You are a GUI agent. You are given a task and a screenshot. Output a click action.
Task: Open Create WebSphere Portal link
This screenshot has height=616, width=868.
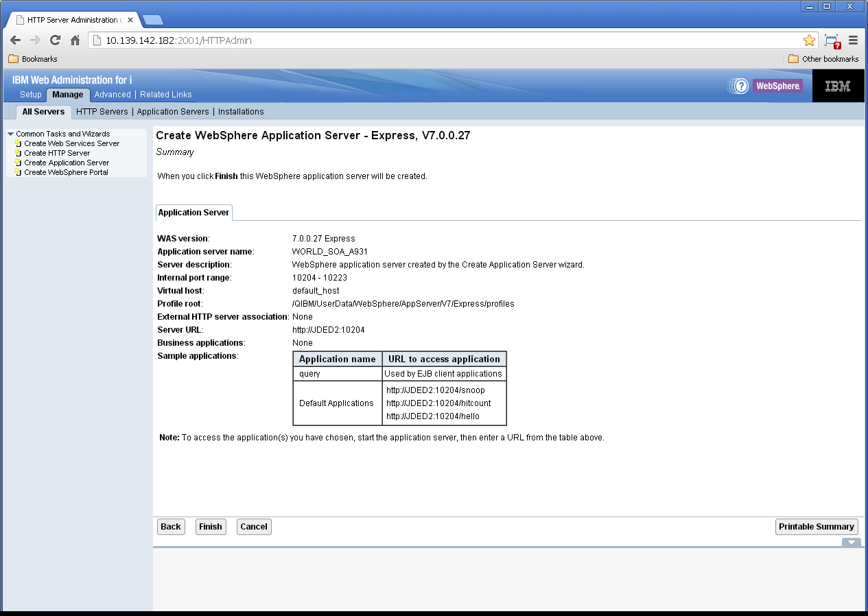point(66,172)
